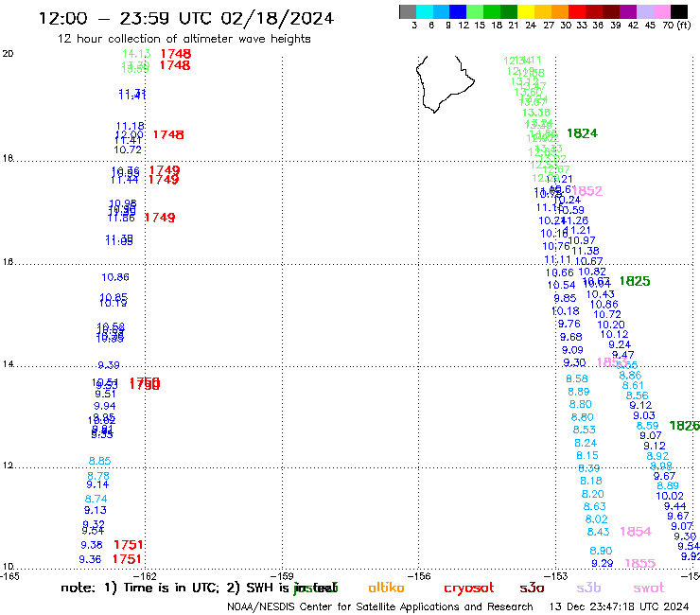Screen dimensions: 700x615
Task: Click the longitude axis label '-156'
Action: click(x=419, y=576)
